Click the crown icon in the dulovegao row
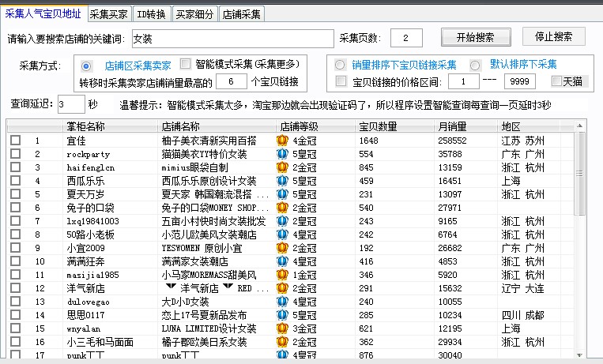Viewport: 603px width, 364px height. point(283,302)
